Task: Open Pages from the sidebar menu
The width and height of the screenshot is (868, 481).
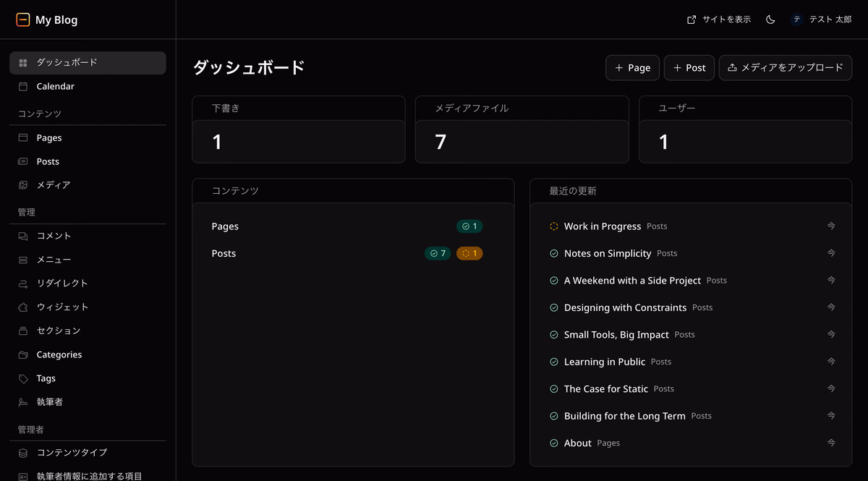Action: click(x=88, y=138)
